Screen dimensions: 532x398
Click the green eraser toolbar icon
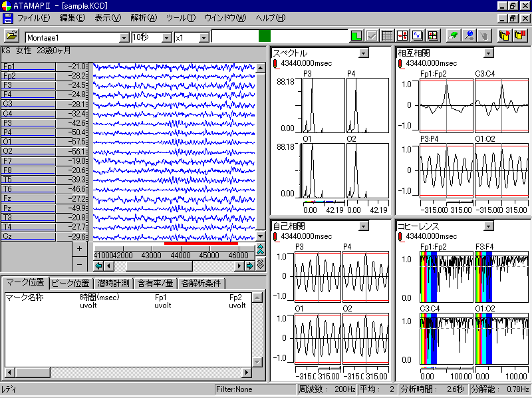(453, 37)
